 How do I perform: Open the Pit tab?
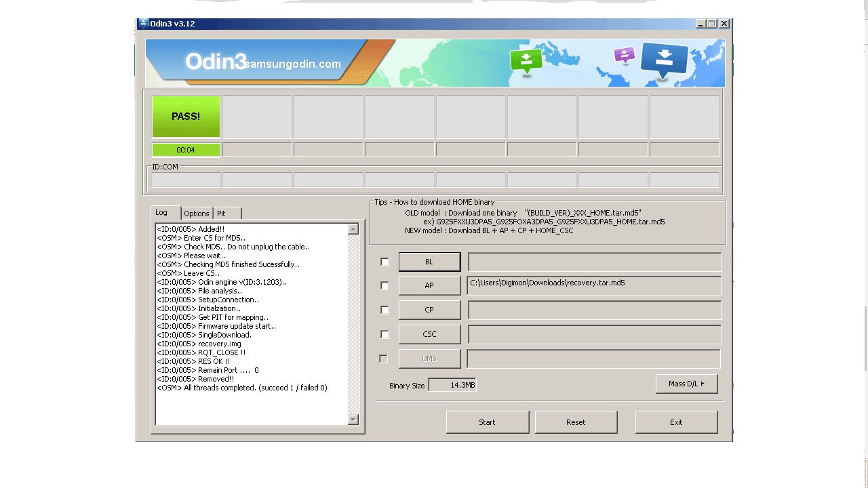click(227, 213)
